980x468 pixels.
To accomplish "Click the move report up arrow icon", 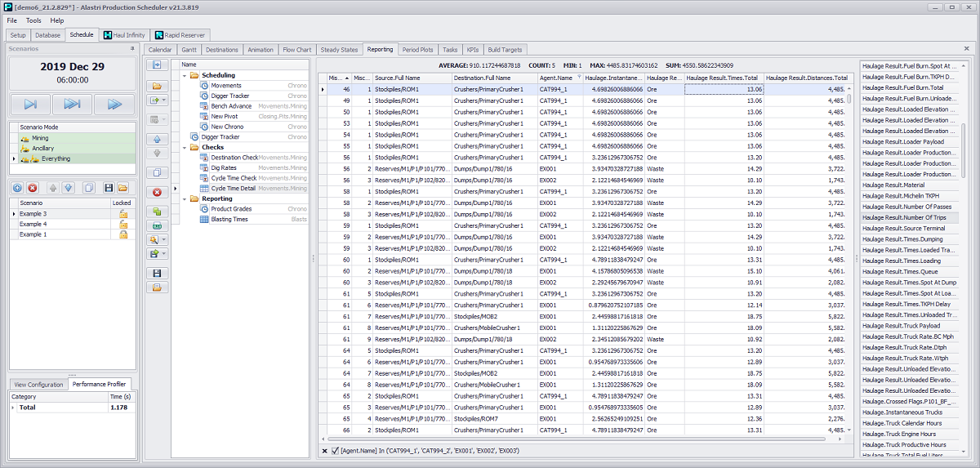I will [157, 139].
